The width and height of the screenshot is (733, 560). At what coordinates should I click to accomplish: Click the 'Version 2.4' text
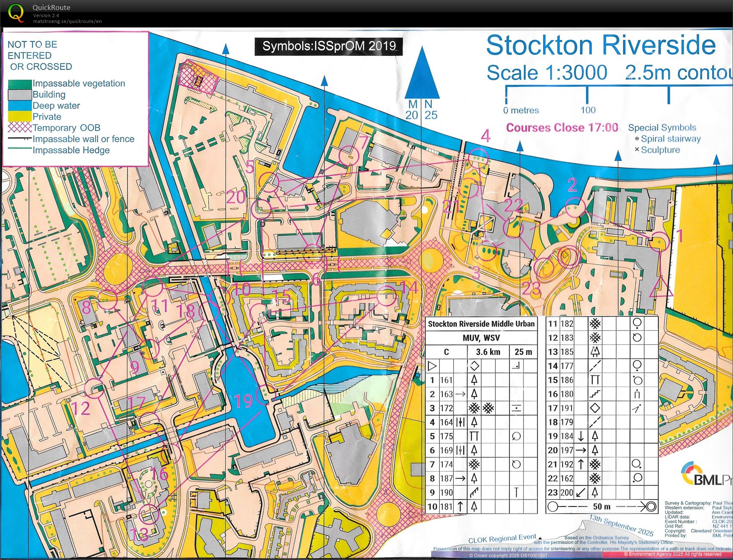point(46,15)
